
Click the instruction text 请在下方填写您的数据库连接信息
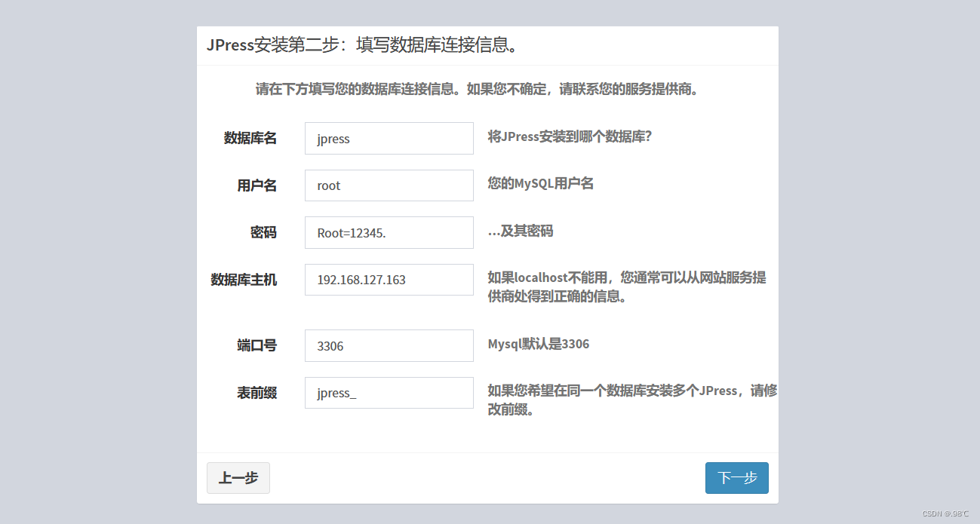(478, 90)
